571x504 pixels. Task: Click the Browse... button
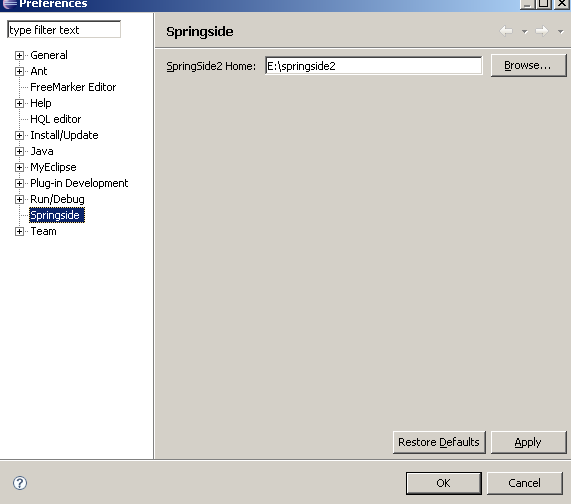coord(528,66)
